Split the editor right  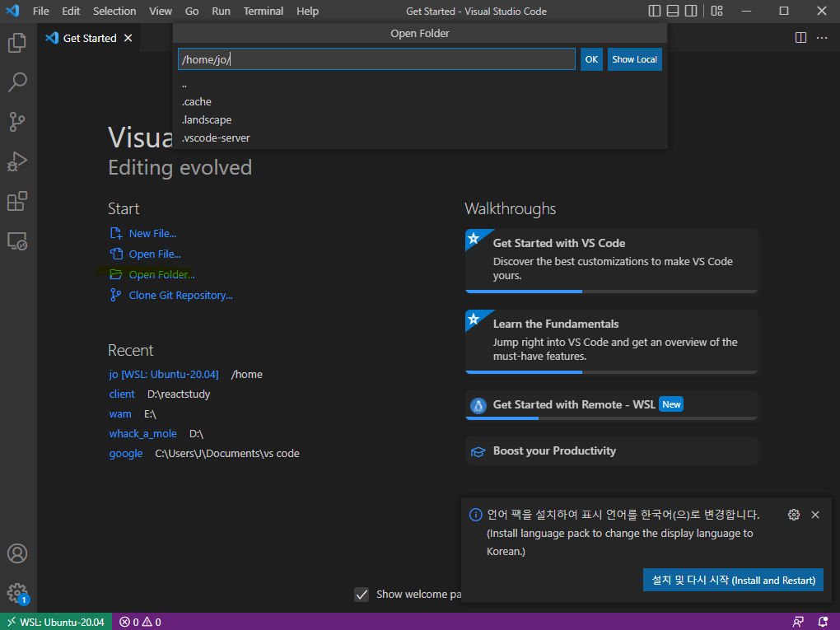pos(801,38)
